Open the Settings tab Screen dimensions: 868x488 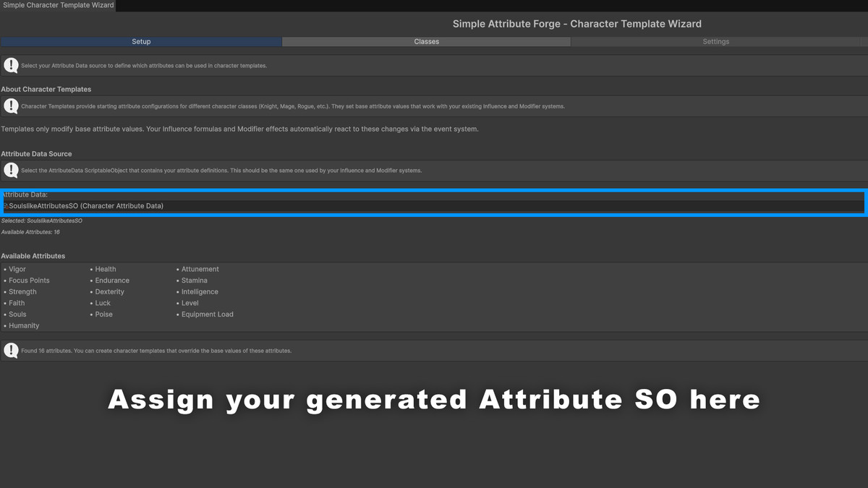tap(715, 41)
